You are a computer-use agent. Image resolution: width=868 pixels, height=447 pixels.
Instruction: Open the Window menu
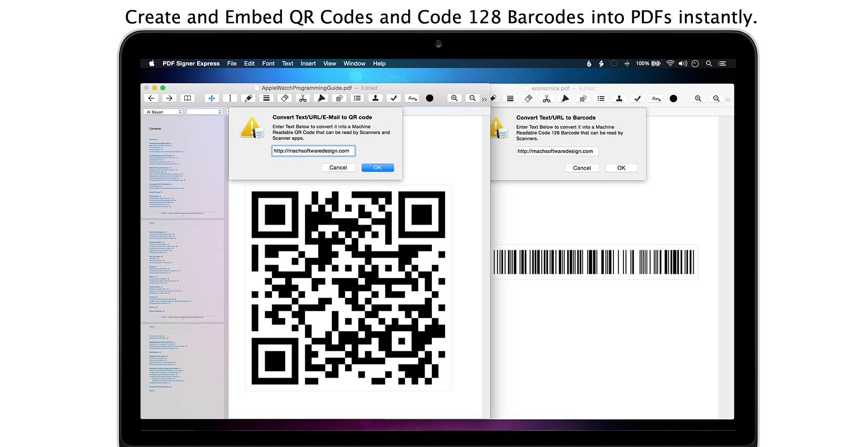pos(355,64)
